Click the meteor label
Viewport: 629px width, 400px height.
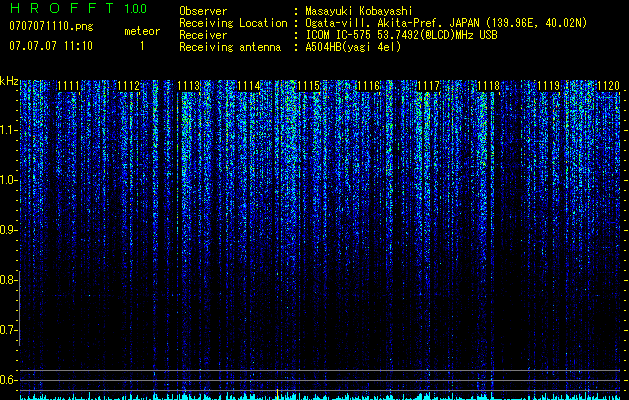point(142,31)
